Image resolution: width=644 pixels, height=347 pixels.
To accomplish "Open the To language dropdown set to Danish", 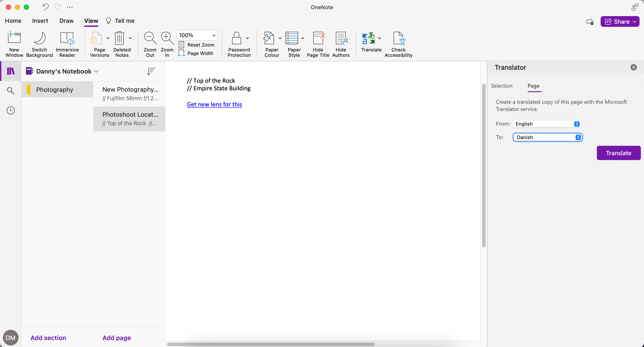I will pyautogui.click(x=547, y=137).
